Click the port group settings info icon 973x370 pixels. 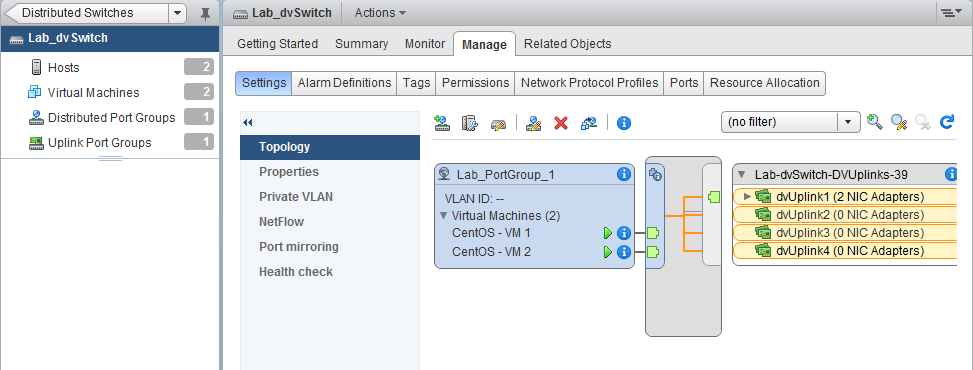tap(655, 175)
